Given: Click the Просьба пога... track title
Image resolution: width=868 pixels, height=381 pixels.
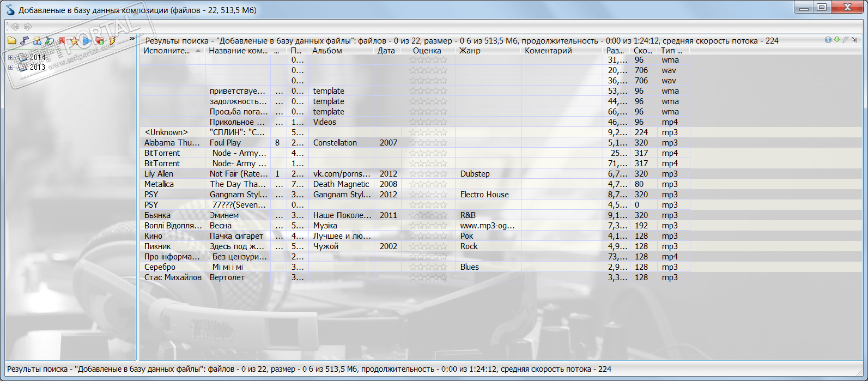Looking at the screenshot, I should click(238, 112).
